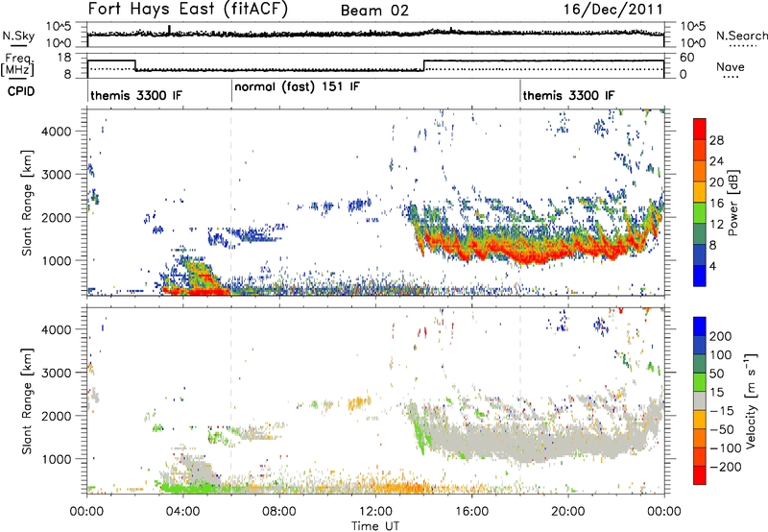Click the 'Nave' legend label
This screenshot has width=768, height=532.
(x=731, y=66)
